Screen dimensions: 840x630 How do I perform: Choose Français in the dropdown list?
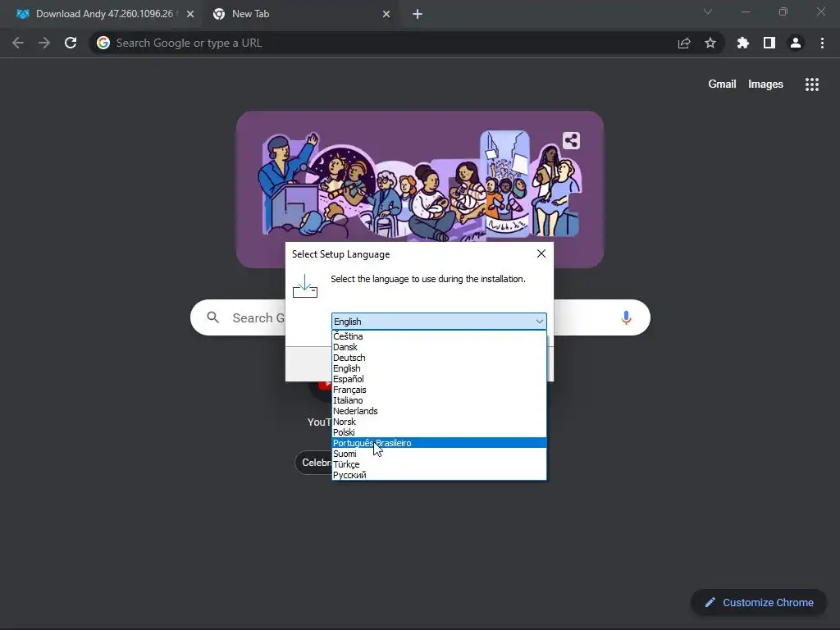pyautogui.click(x=440, y=390)
